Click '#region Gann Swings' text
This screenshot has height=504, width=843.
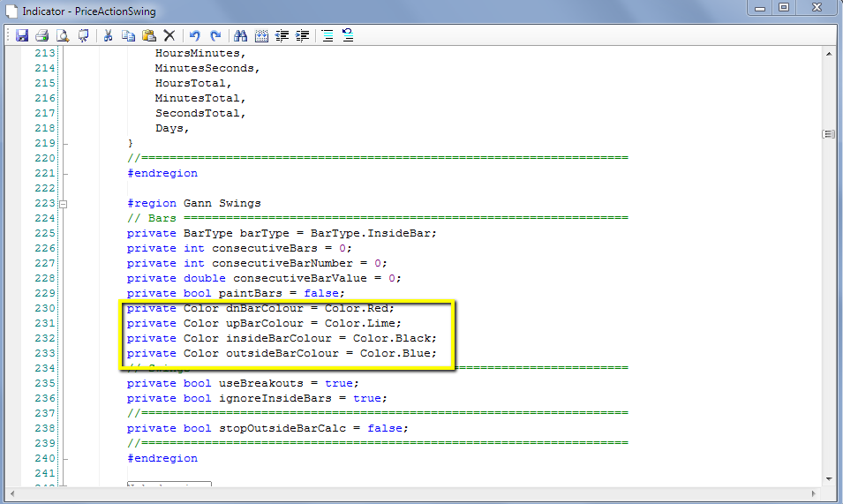click(194, 203)
